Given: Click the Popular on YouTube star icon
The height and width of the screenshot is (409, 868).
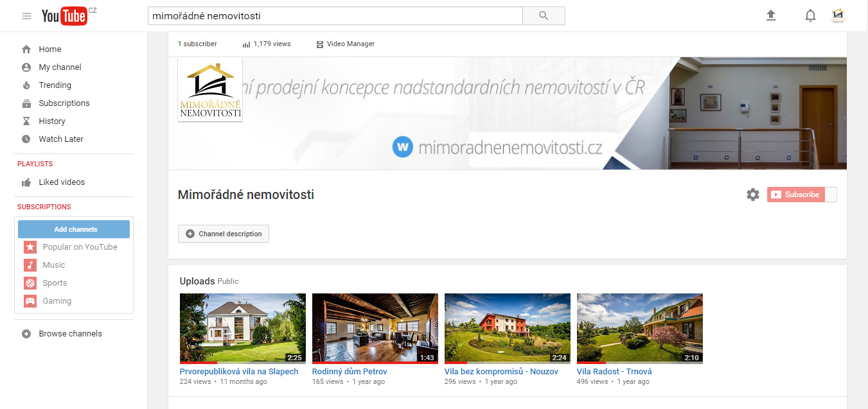Looking at the screenshot, I should point(30,247).
